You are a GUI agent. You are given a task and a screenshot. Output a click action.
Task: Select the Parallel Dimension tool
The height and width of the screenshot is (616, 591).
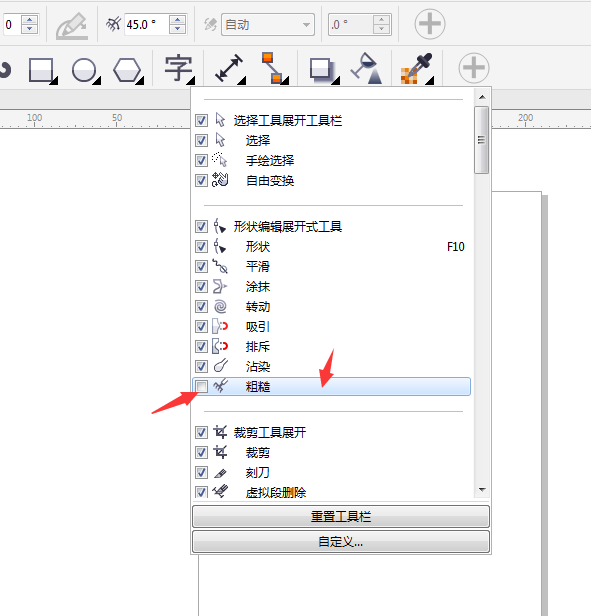pos(228,68)
